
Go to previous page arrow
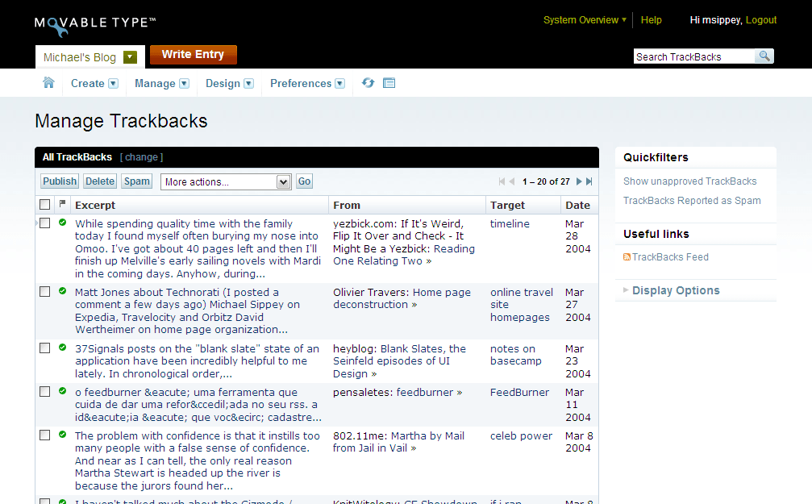[x=512, y=181]
